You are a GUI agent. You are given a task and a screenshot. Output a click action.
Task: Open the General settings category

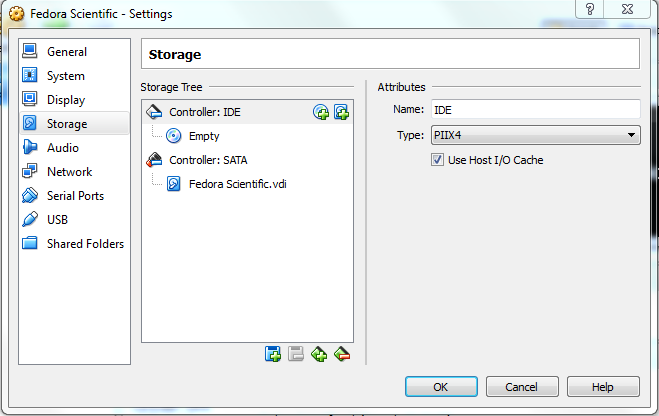pos(66,52)
